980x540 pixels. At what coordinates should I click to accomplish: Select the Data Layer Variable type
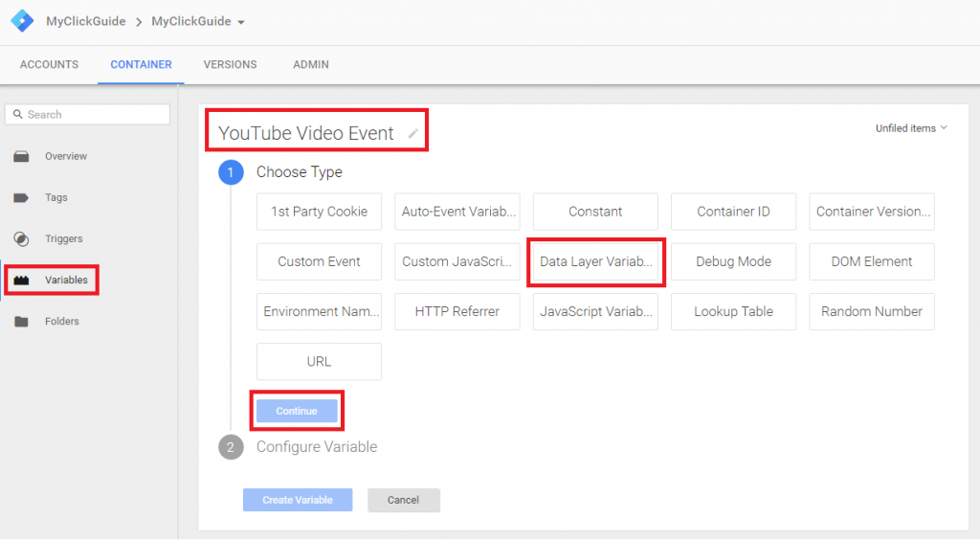tap(595, 261)
